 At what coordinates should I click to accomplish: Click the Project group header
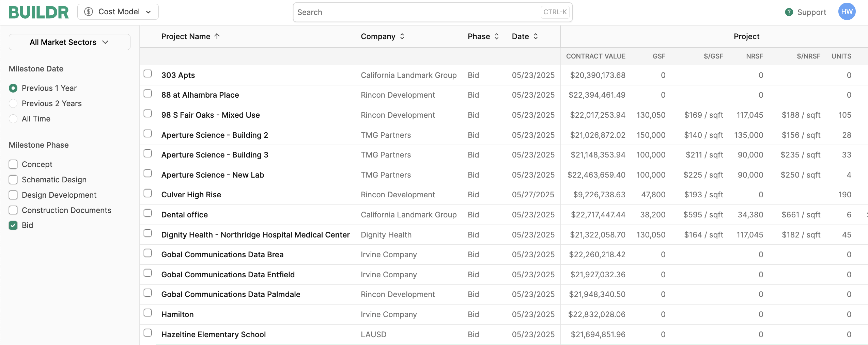point(746,36)
